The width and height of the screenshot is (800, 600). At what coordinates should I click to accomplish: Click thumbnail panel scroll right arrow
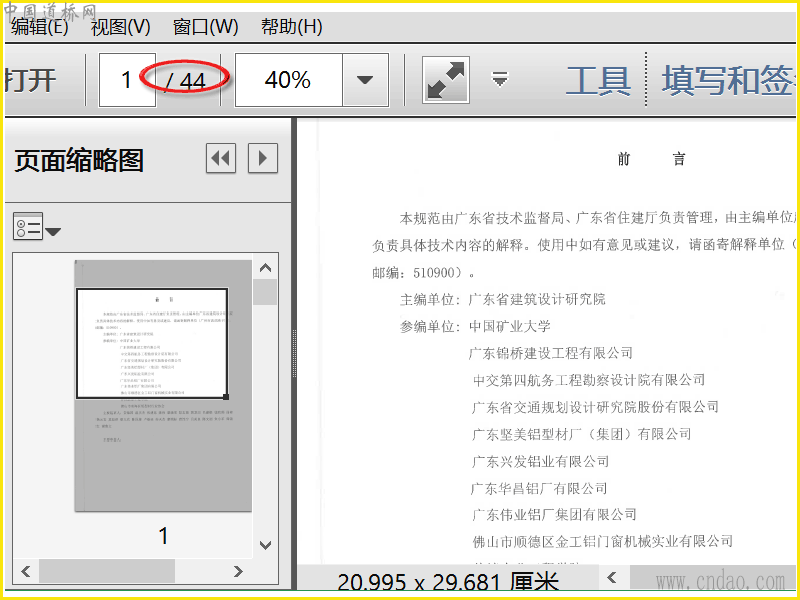tap(238, 571)
